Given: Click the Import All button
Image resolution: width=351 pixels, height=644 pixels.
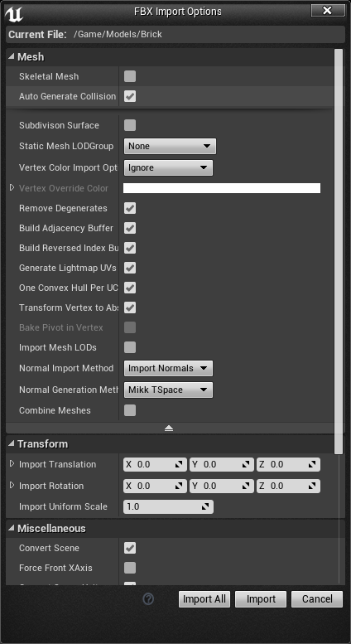Looking at the screenshot, I should [x=204, y=599].
